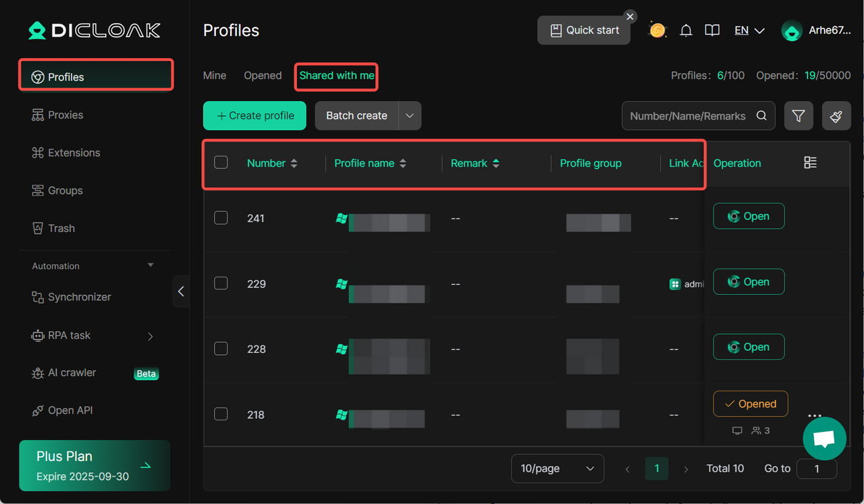Image resolution: width=864 pixels, height=504 pixels.
Task: Click the admin link account icon in row 229
Action: 674,284
